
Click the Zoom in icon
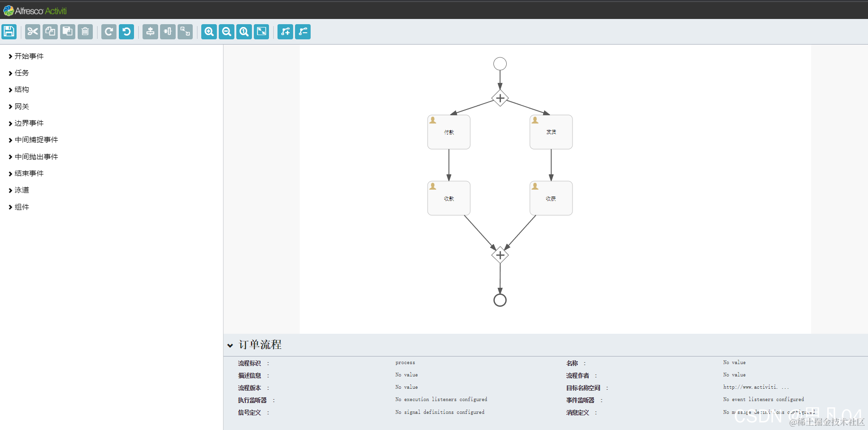(x=209, y=32)
